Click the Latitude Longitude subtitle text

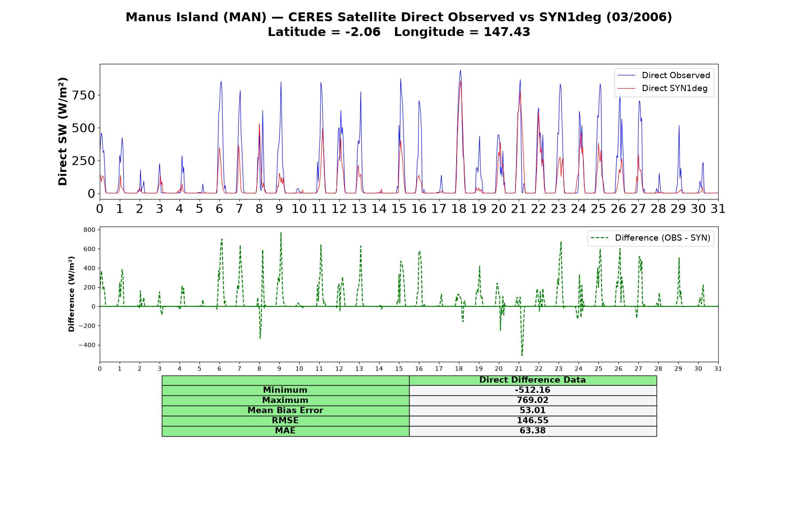tap(399, 32)
